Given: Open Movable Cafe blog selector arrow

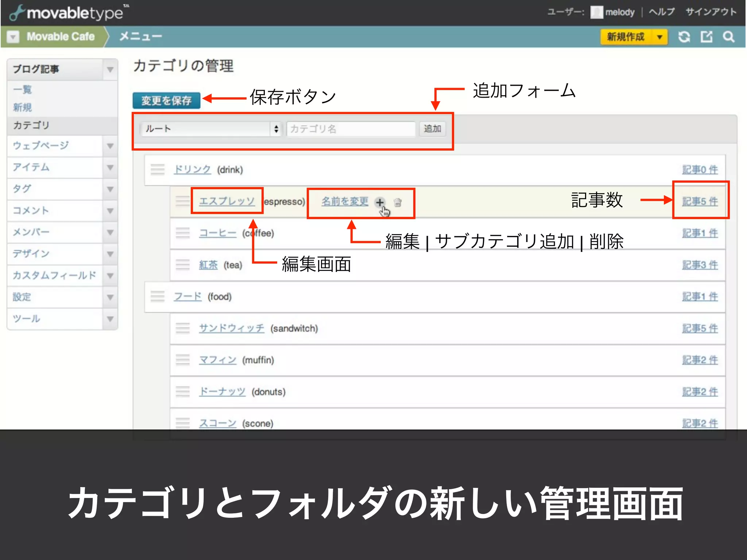Looking at the screenshot, I should 13,37.
